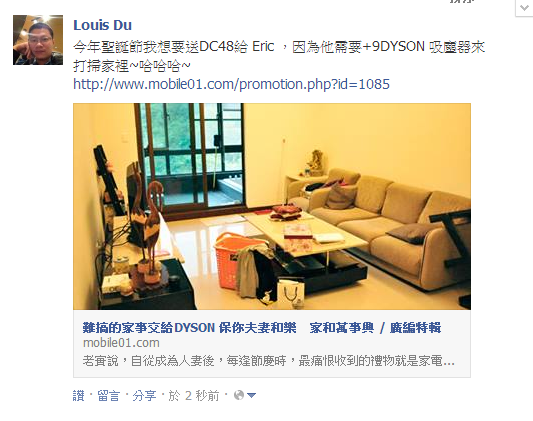This screenshot has height=421, width=533.
Task: Open the post options chevron menu
Action: coord(524,8)
